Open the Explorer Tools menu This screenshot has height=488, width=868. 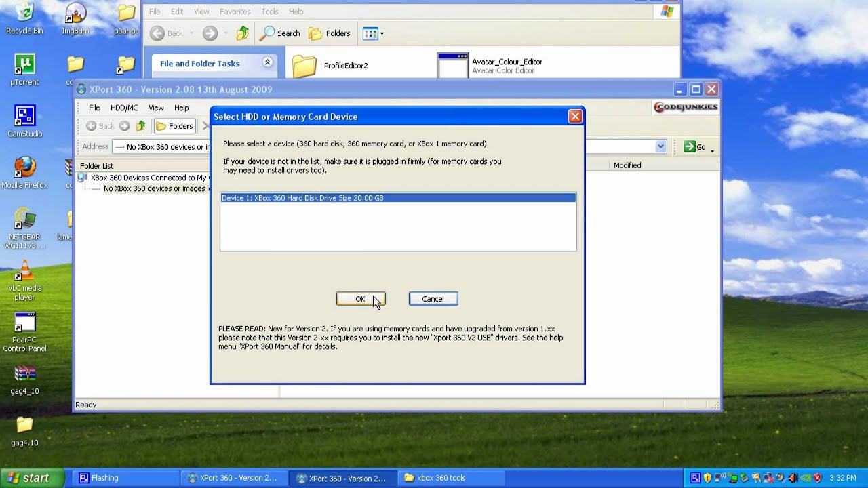pos(270,12)
